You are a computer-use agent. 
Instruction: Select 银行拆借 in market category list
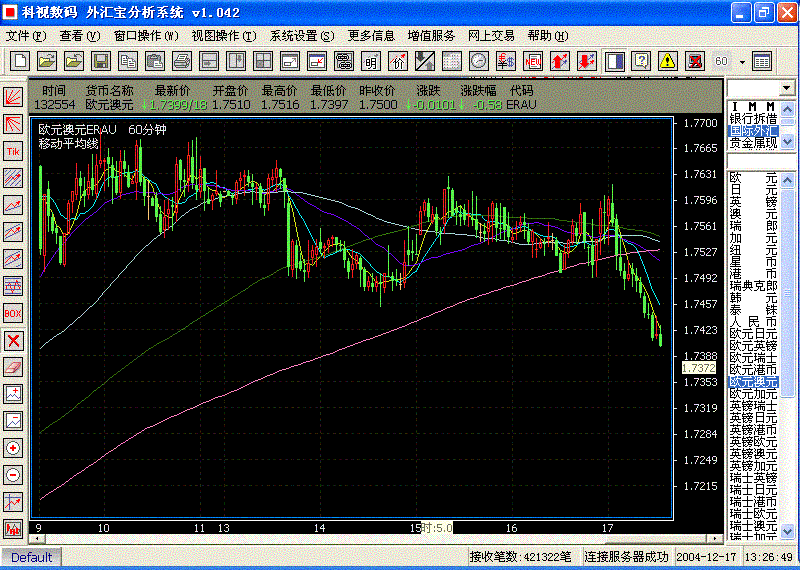[753, 119]
